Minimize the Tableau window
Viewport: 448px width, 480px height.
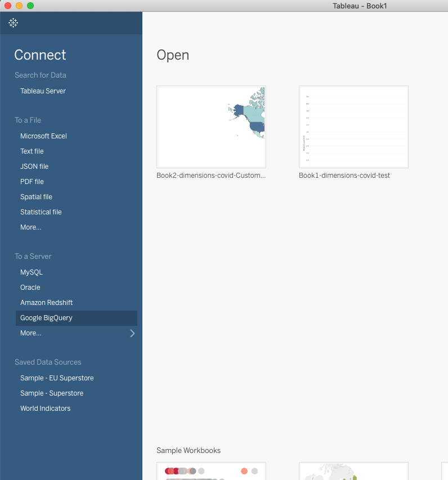[x=19, y=6]
